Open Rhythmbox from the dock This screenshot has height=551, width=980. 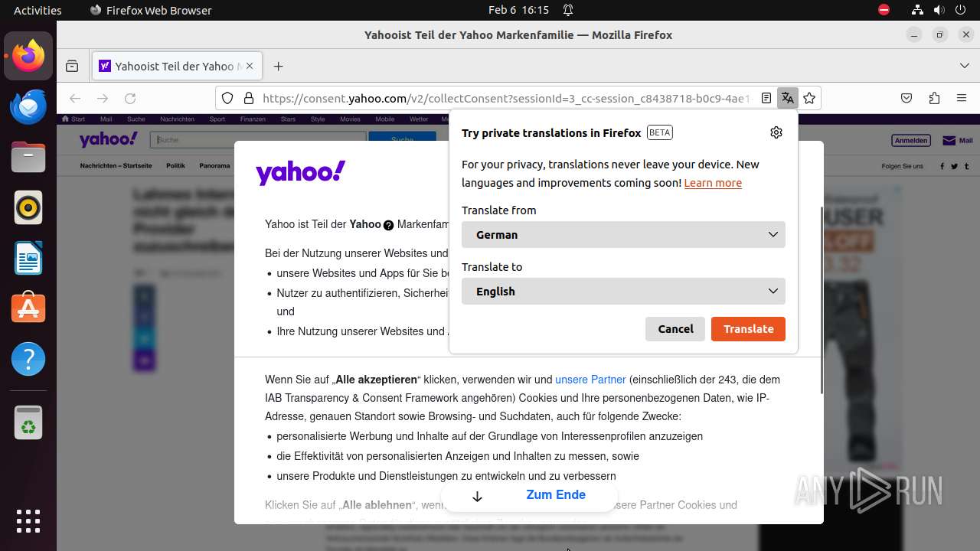[28, 207]
